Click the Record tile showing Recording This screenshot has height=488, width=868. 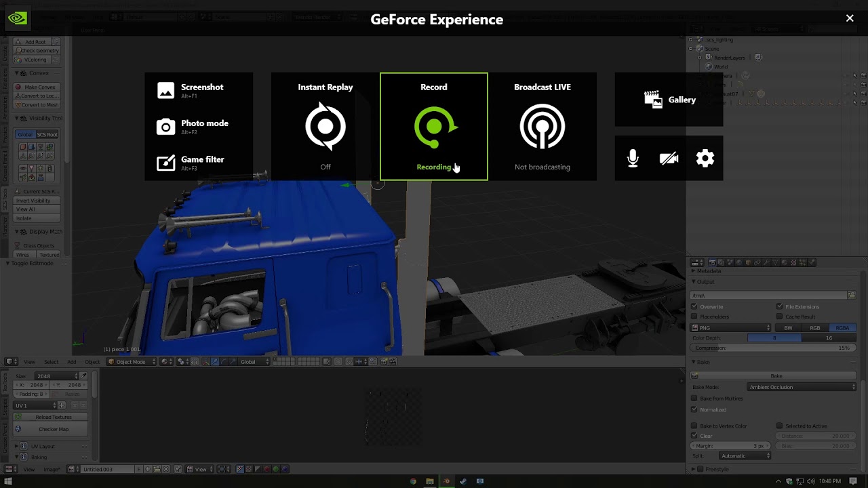coord(434,127)
